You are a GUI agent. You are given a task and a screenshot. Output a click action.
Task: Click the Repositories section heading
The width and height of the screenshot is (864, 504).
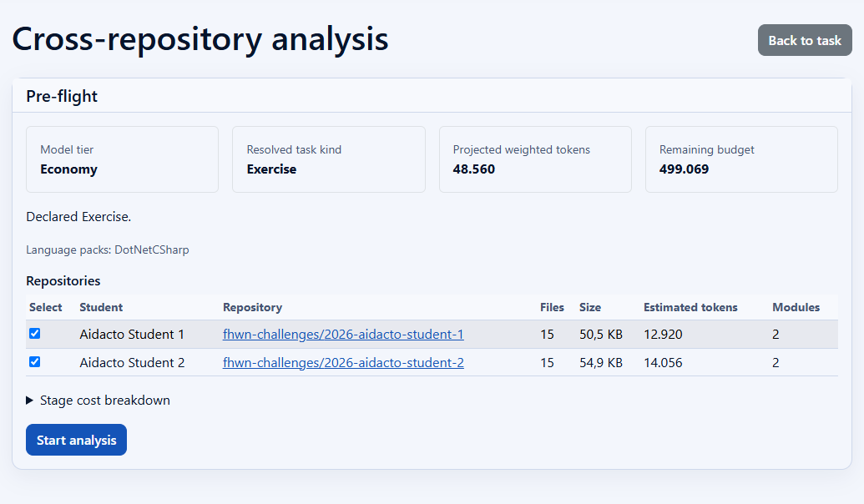63,281
